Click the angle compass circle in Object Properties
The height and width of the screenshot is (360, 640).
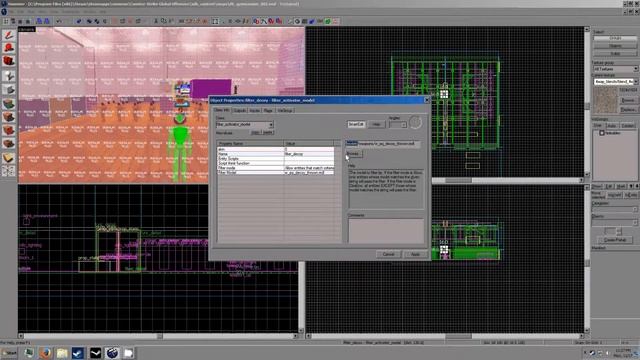click(x=415, y=122)
